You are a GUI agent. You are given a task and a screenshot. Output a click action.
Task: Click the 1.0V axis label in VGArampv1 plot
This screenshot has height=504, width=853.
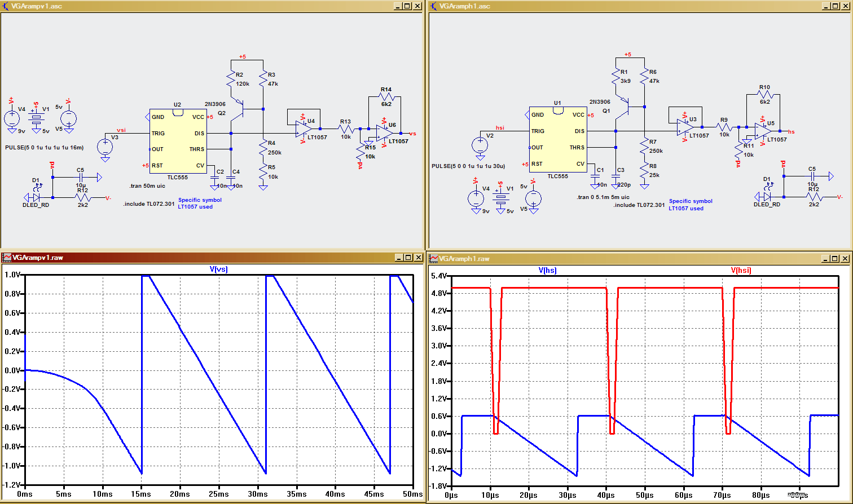pos(12,275)
